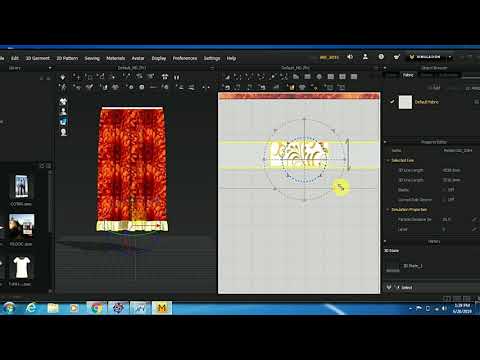
Task: Click the icon right of Default Fabric row
Action: (477, 102)
